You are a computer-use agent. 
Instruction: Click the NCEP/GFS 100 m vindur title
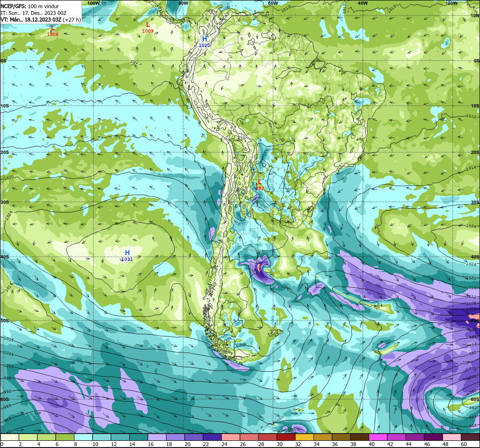pos(30,6)
